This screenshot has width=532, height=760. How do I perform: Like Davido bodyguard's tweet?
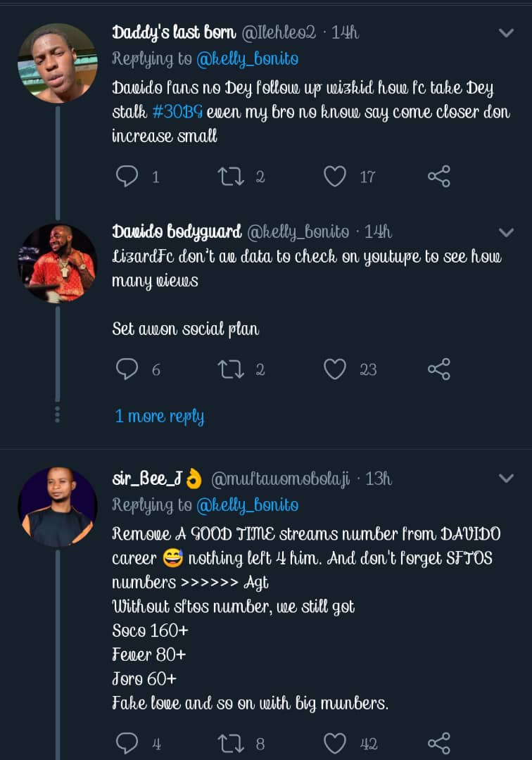pyautogui.click(x=335, y=369)
